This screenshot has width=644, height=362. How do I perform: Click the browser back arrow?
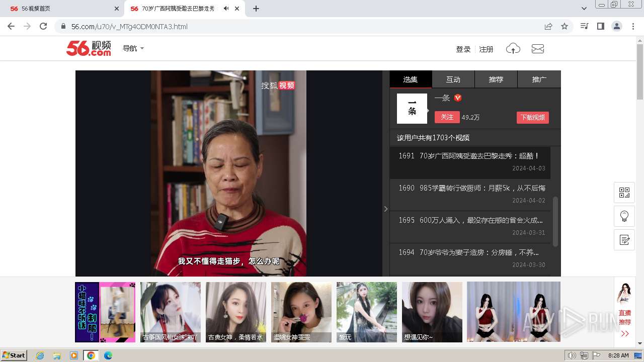11,26
